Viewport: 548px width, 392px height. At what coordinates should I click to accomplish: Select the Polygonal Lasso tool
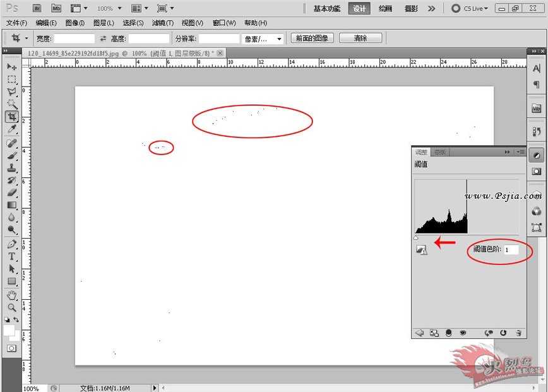11,92
